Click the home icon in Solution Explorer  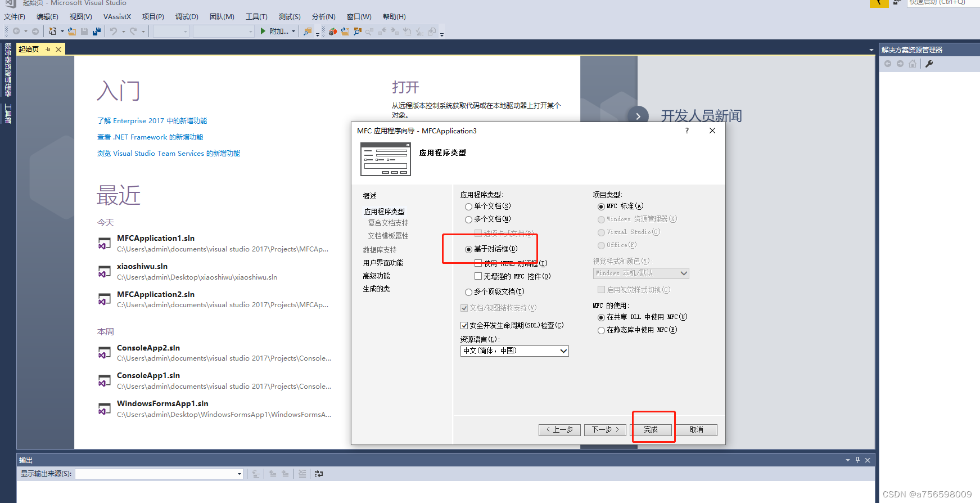point(913,64)
